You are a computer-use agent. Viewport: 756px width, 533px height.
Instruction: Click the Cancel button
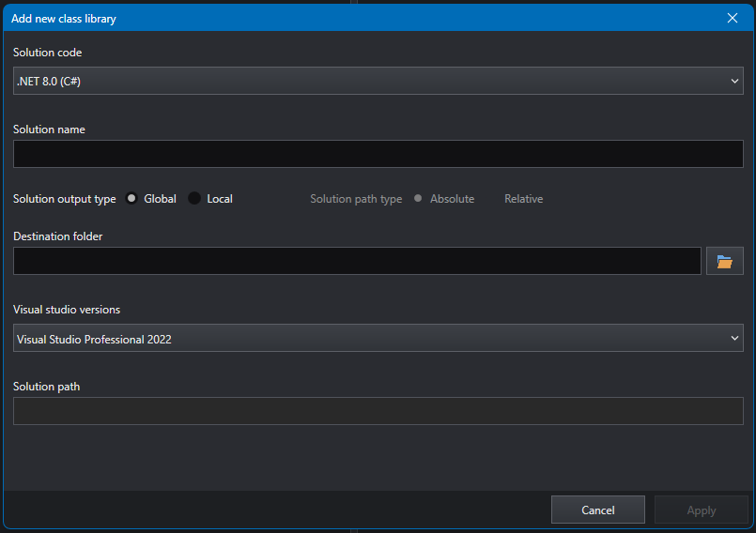[x=598, y=510]
